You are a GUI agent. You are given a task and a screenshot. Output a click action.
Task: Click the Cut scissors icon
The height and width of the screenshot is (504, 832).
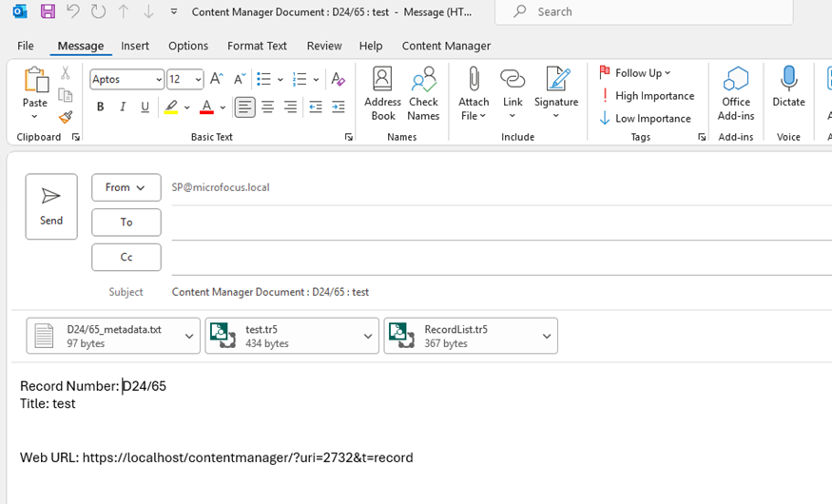click(66, 72)
